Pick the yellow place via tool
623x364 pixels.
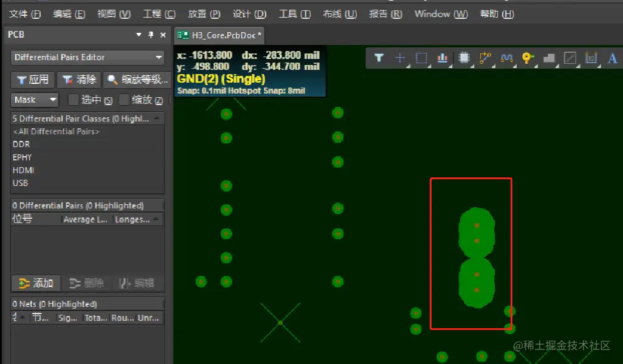[x=528, y=58]
